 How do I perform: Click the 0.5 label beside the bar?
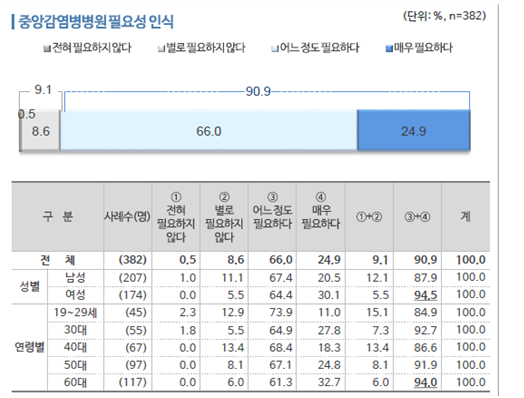tap(27, 114)
